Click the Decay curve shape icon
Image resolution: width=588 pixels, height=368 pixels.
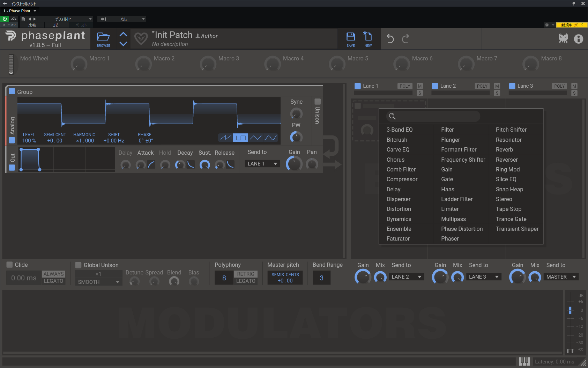tap(191, 164)
